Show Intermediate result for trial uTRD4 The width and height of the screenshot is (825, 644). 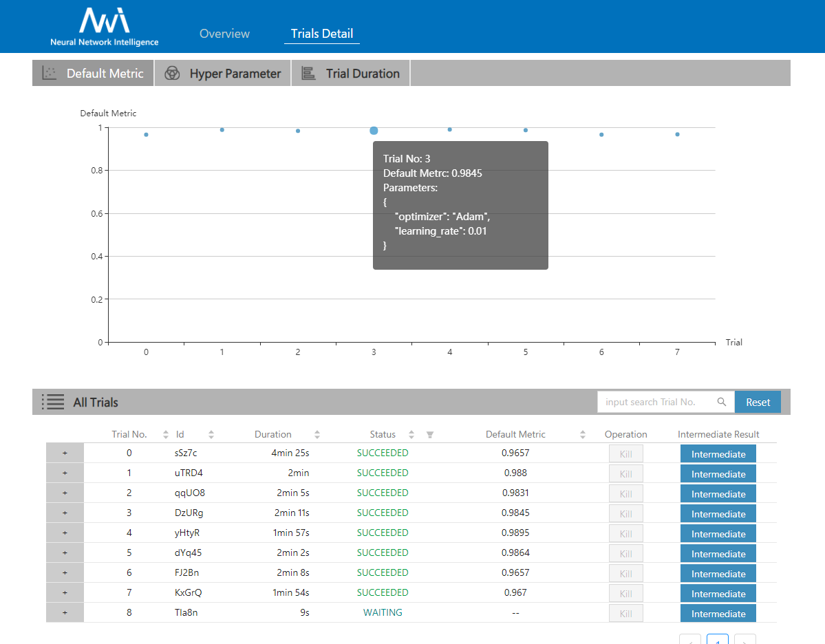click(x=718, y=474)
